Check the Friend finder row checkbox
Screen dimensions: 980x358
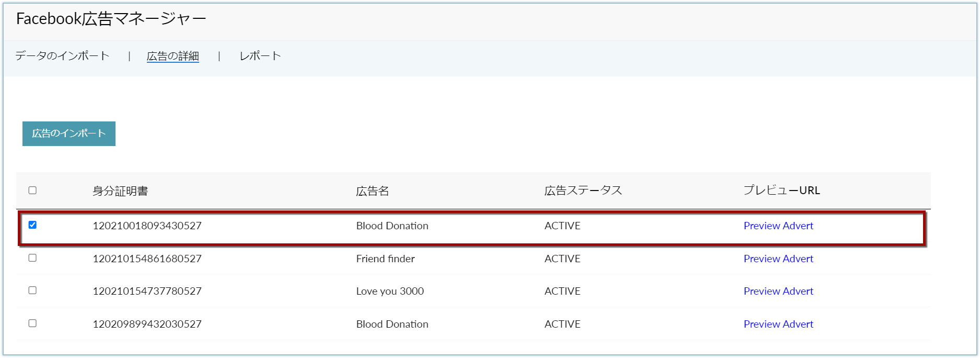(32, 258)
